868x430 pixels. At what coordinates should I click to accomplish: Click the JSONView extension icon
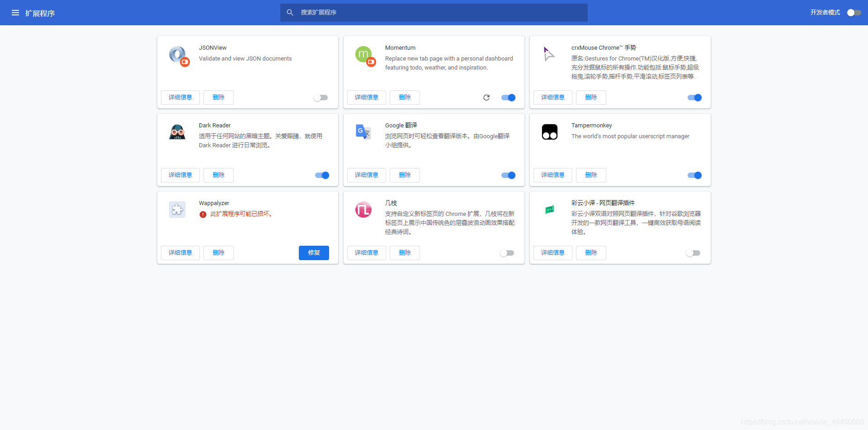click(x=178, y=55)
